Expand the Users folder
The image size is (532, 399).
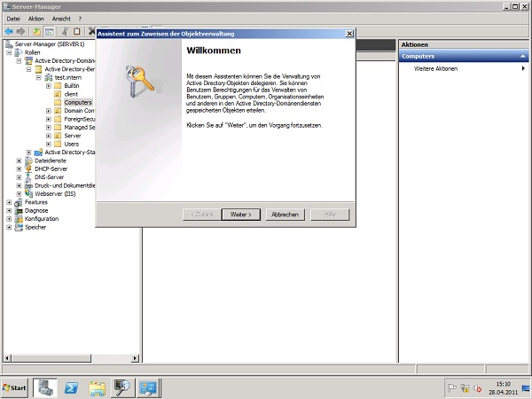click(x=49, y=144)
